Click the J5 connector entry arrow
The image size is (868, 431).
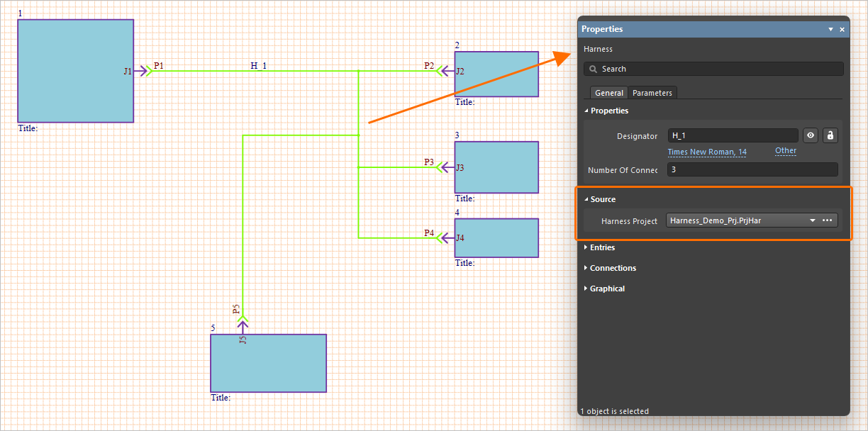(243, 328)
